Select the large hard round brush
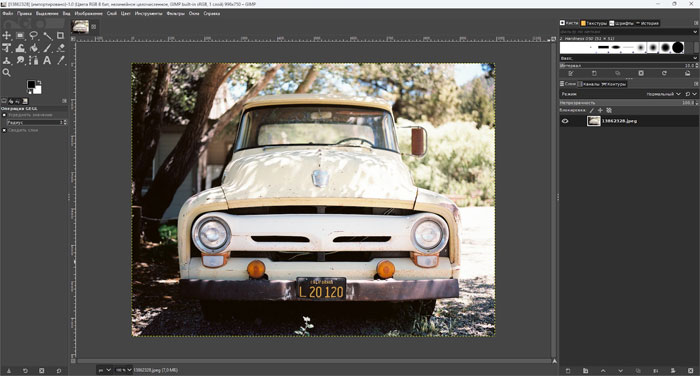The width and height of the screenshot is (700, 376). tap(678, 47)
